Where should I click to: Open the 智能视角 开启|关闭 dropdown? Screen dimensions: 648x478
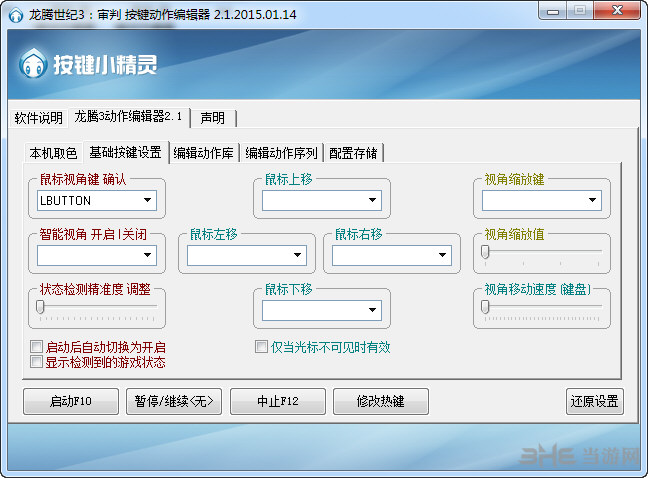pyautogui.click(x=97, y=255)
